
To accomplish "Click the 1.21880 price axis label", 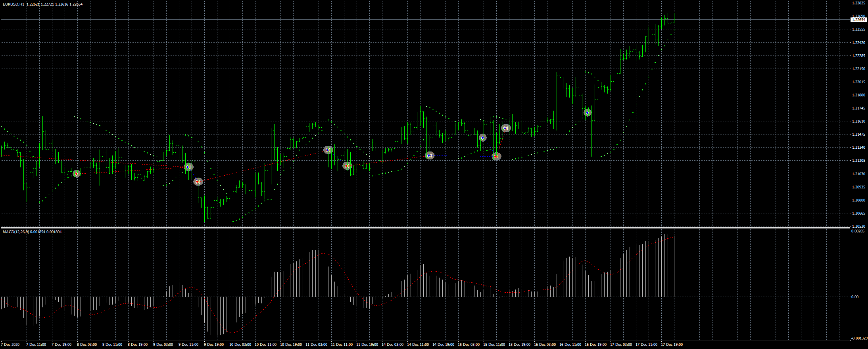I will click(x=859, y=95).
